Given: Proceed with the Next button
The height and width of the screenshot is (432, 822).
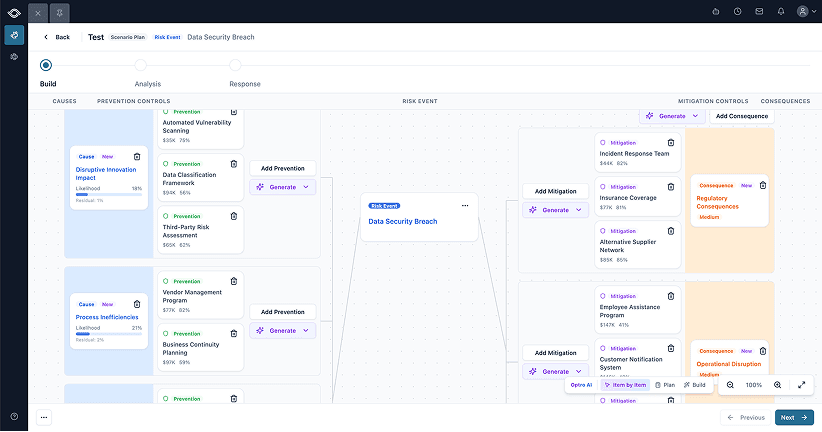Looking at the screenshot, I should (x=794, y=417).
